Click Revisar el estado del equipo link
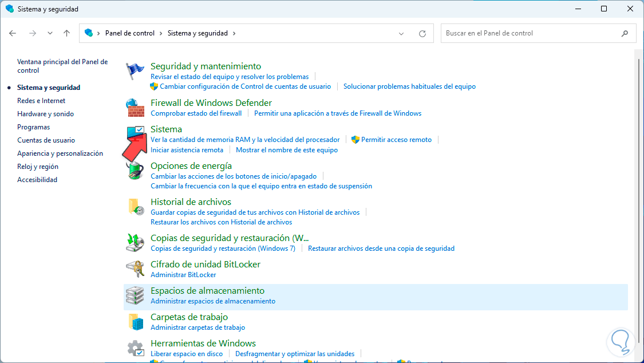Image resolution: width=644 pixels, height=363 pixels. click(x=230, y=77)
